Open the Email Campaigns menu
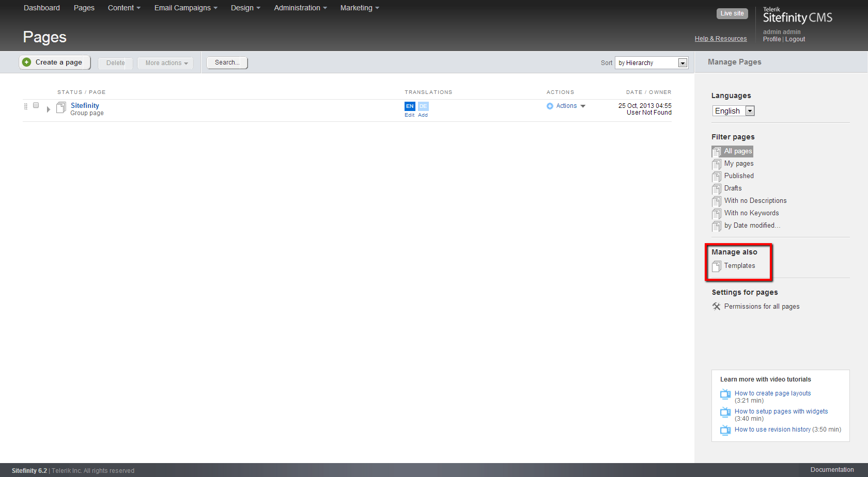The height and width of the screenshot is (477, 868). point(185,8)
